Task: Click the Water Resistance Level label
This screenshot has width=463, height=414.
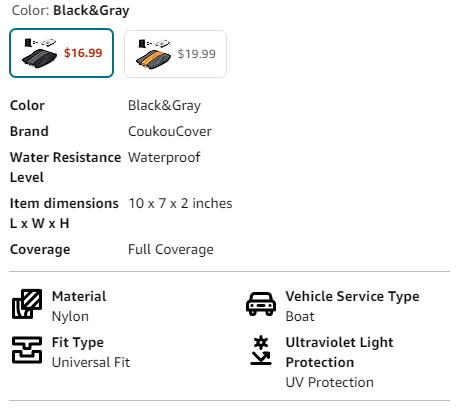Action: (x=65, y=167)
